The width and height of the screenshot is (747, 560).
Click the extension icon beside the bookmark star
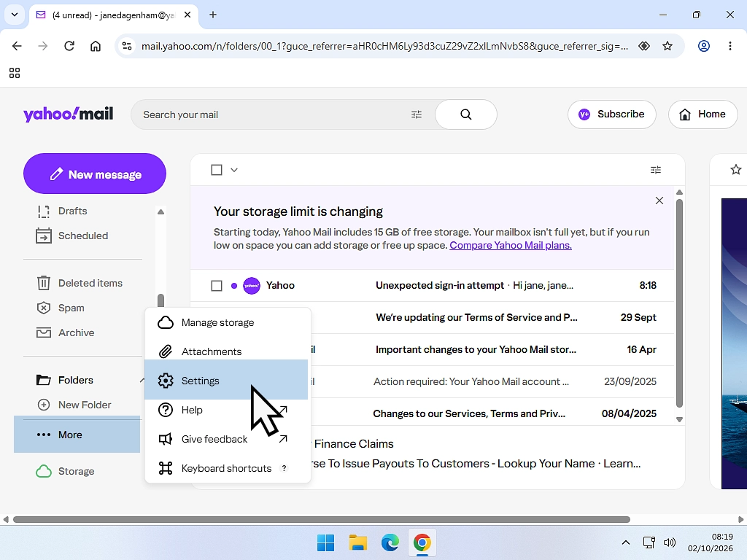pos(644,46)
